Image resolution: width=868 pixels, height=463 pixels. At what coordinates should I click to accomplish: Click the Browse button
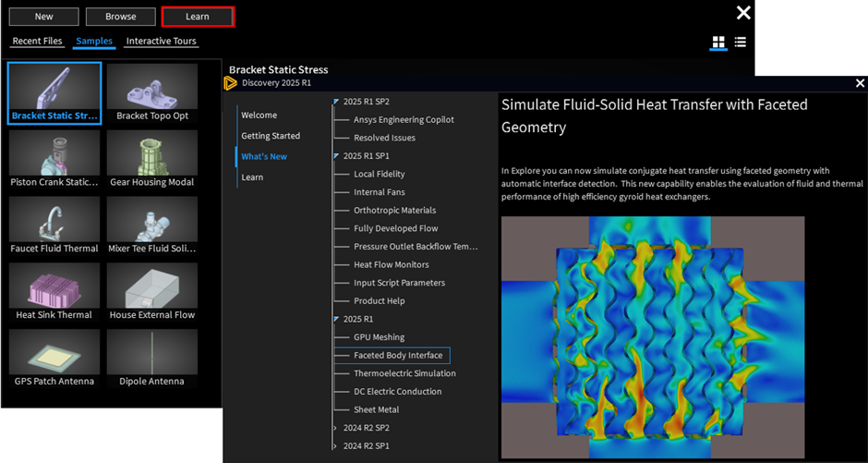pos(121,17)
